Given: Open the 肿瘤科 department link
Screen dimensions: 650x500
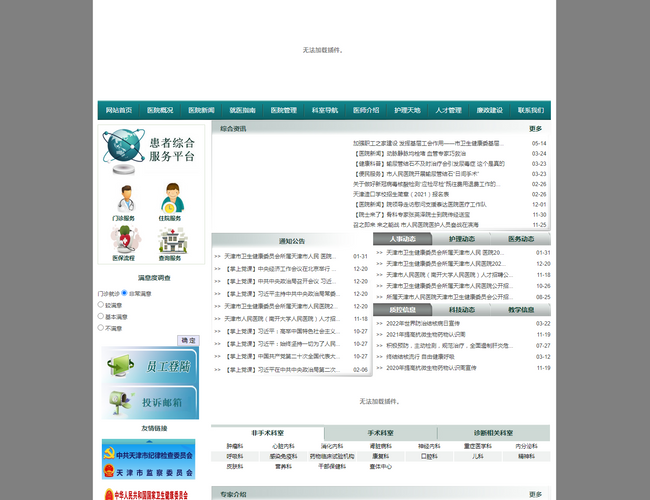Looking at the screenshot, I should coord(235,446).
